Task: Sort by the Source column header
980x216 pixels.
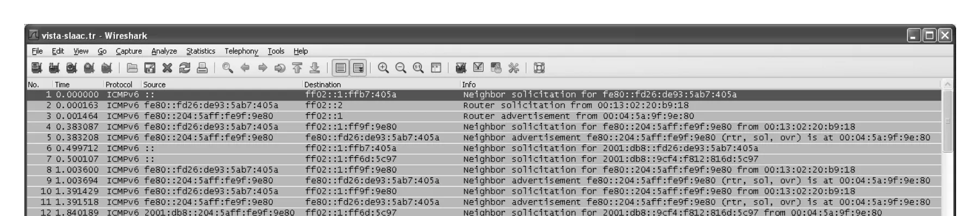Action: coord(222,84)
